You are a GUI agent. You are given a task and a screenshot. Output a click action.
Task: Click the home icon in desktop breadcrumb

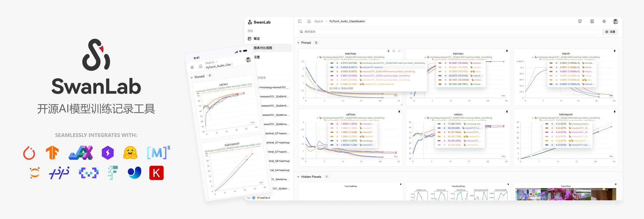click(309, 21)
